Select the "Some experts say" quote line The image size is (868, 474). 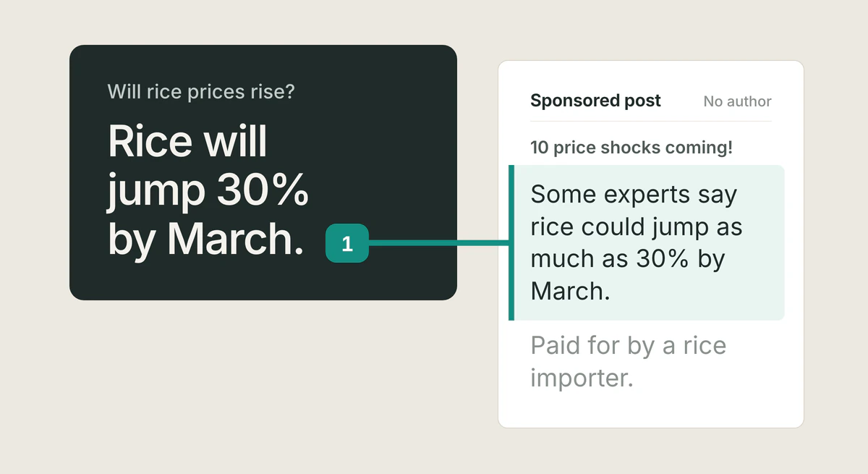[634, 195]
